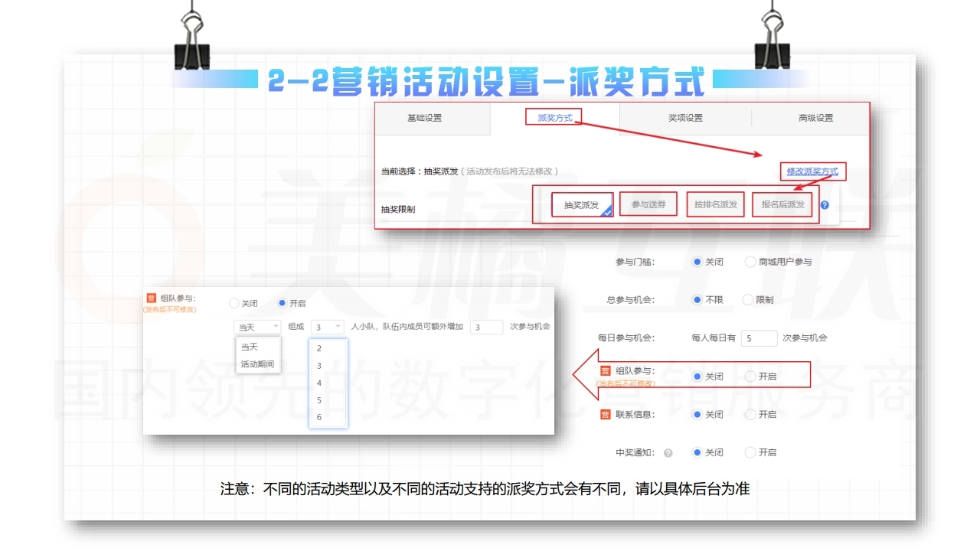
Task: Select 关闭 in the enlarged 组队参与 panel
Action: pyautogui.click(x=234, y=303)
